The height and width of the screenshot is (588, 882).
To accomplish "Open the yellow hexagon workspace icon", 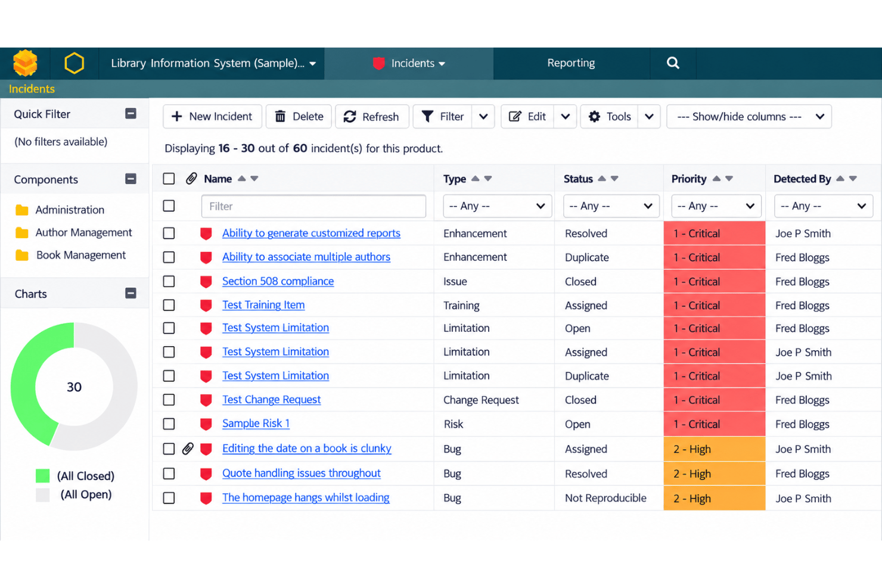I will click(74, 63).
